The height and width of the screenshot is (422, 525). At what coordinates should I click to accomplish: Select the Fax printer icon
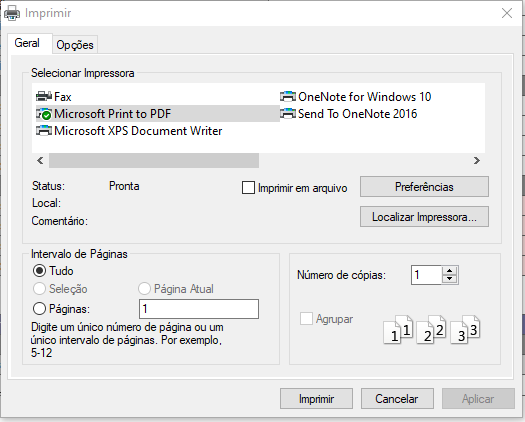pyautogui.click(x=44, y=96)
